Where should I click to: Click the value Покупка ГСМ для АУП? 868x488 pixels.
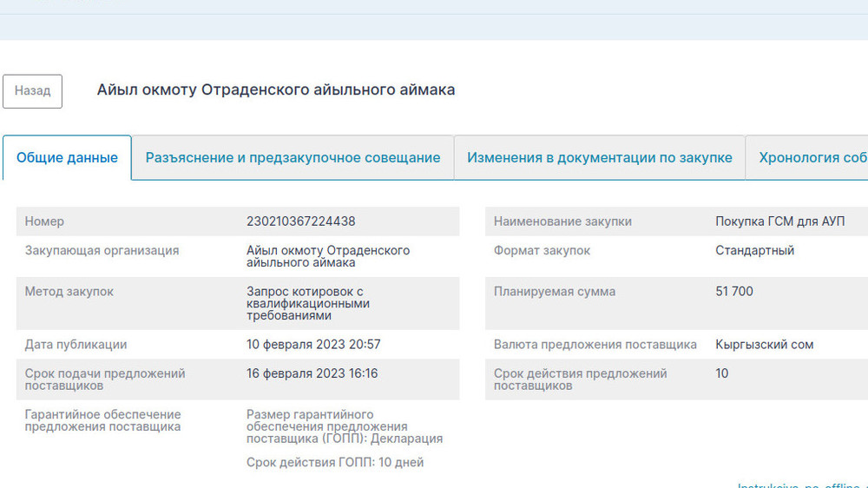coord(779,221)
